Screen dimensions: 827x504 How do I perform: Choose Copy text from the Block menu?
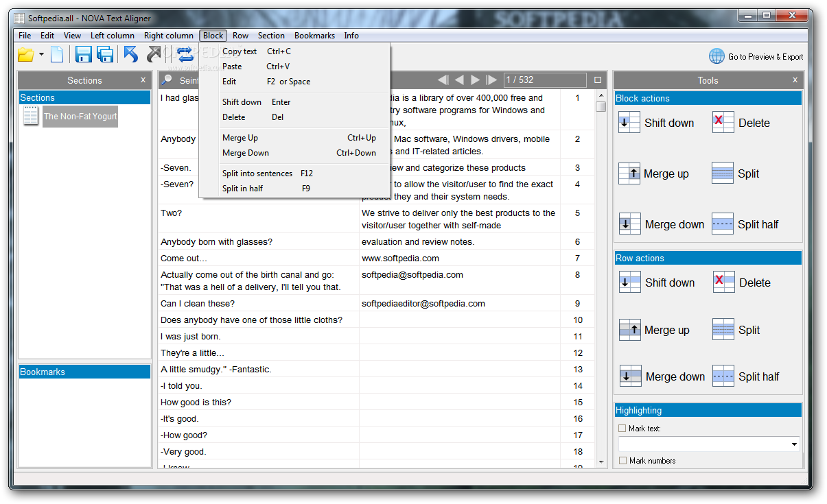click(x=294, y=51)
